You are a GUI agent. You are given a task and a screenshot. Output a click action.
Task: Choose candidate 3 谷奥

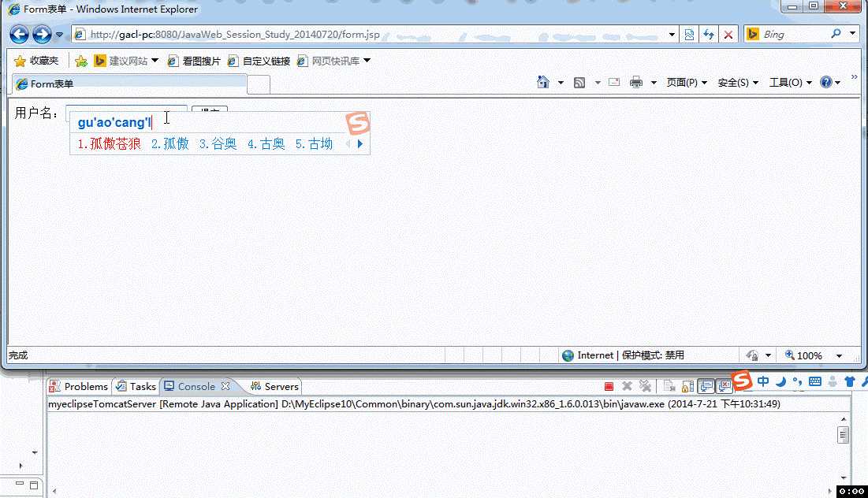click(218, 144)
